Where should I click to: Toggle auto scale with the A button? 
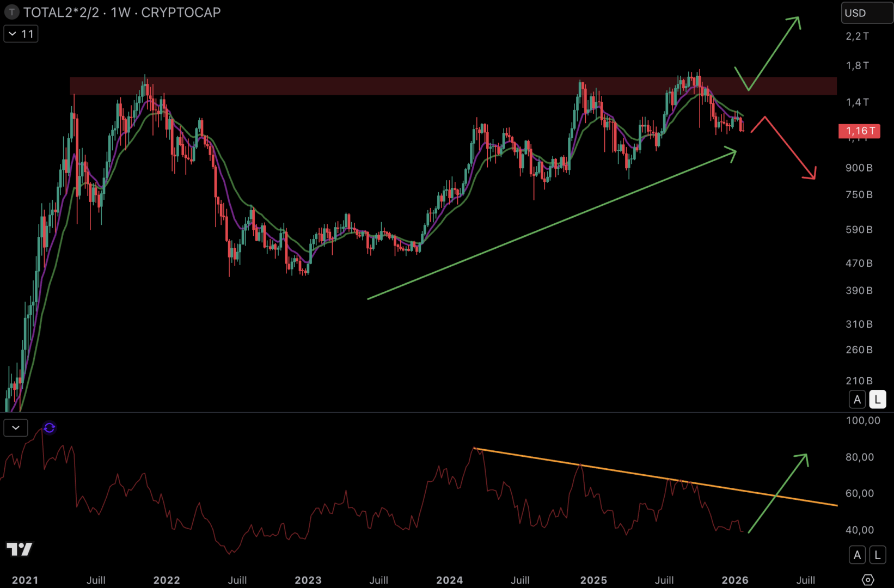coord(857,399)
